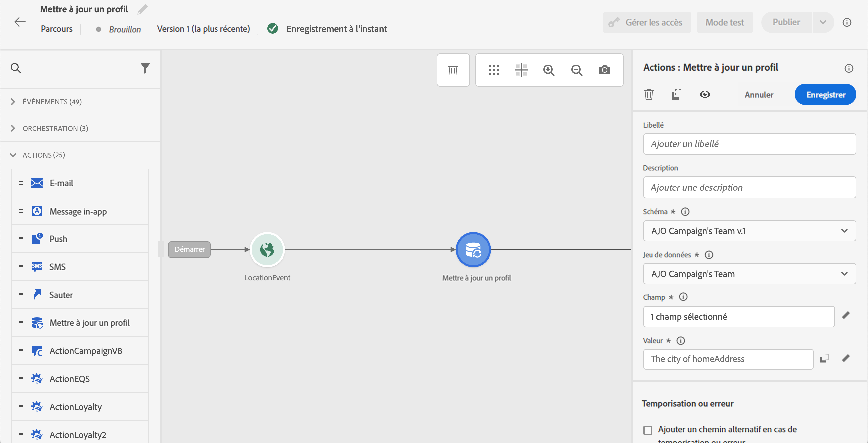868x443 pixels.
Task: Enable alternative path for timeout or error
Action: tap(648, 430)
